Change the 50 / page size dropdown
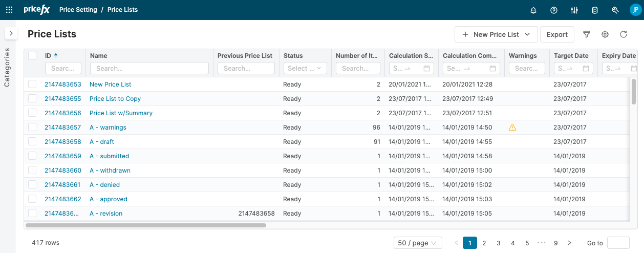This screenshot has width=644, height=253. (418, 243)
